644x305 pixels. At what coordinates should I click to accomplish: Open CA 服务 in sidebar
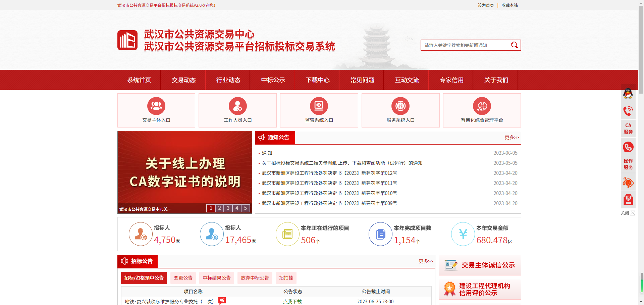click(628, 129)
